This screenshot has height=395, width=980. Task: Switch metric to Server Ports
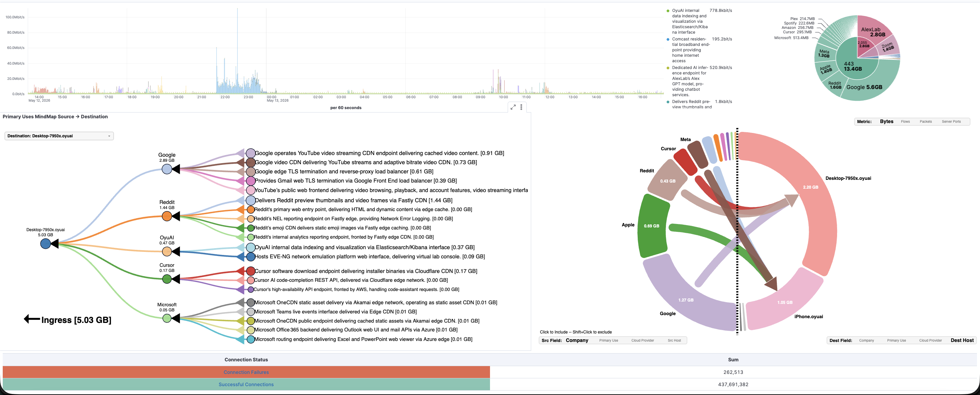(951, 122)
